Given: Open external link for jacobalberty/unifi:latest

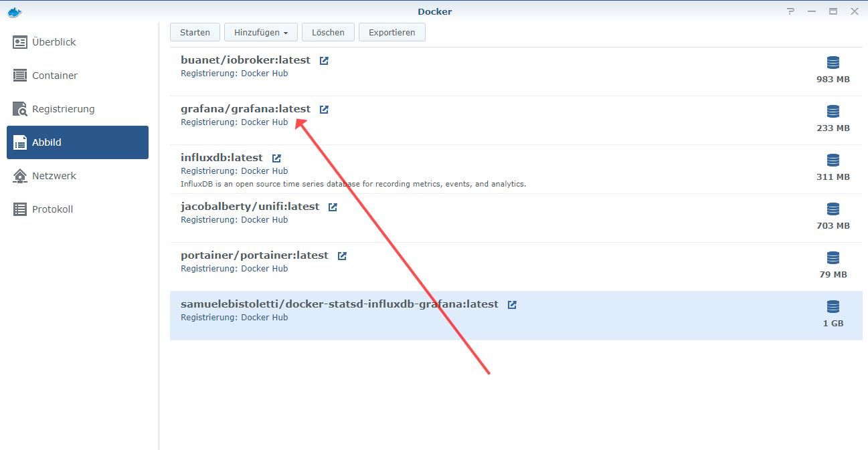Looking at the screenshot, I should pyautogui.click(x=333, y=207).
